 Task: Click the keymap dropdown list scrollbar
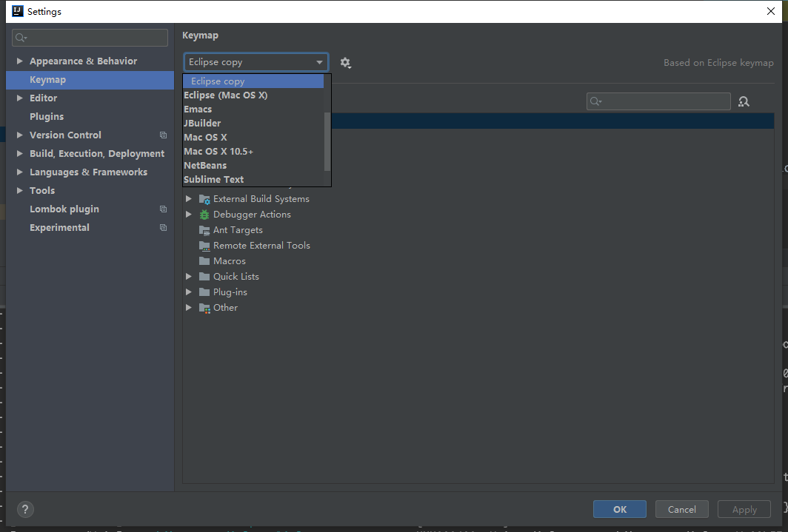327,141
